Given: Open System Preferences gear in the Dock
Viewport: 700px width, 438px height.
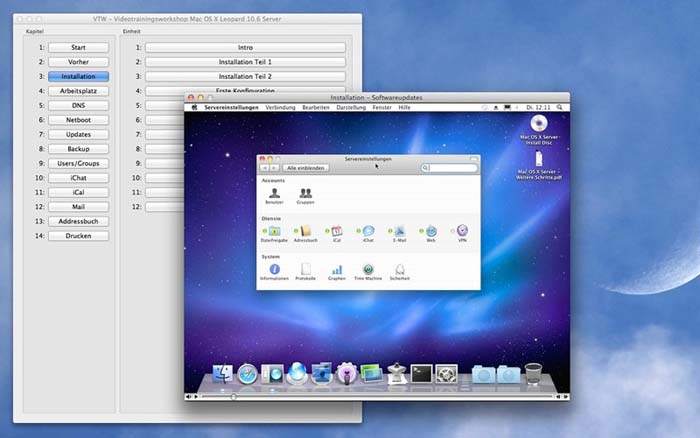Looking at the screenshot, I should coord(446,374).
